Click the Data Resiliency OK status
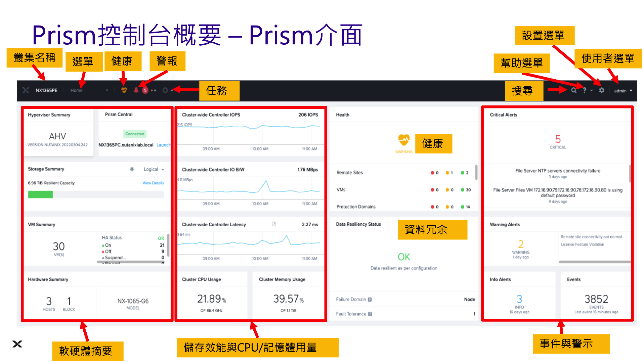The height and width of the screenshot is (362, 644). pos(404,257)
